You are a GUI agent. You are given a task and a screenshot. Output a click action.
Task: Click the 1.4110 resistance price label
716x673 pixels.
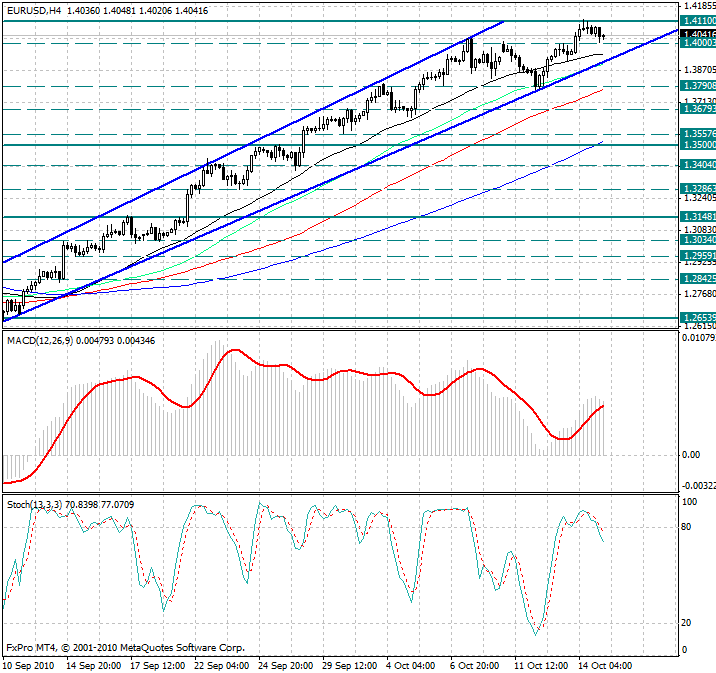pos(698,21)
